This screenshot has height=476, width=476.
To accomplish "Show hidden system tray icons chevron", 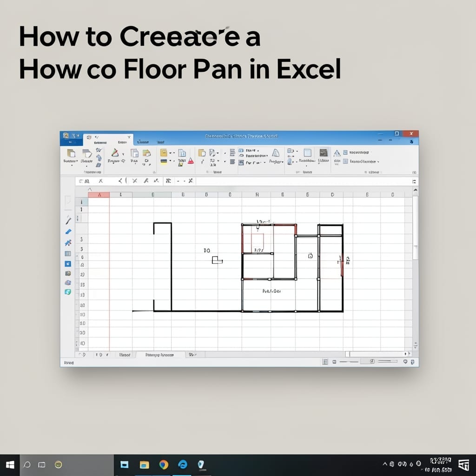I will pyautogui.click(x=385, y=464).
